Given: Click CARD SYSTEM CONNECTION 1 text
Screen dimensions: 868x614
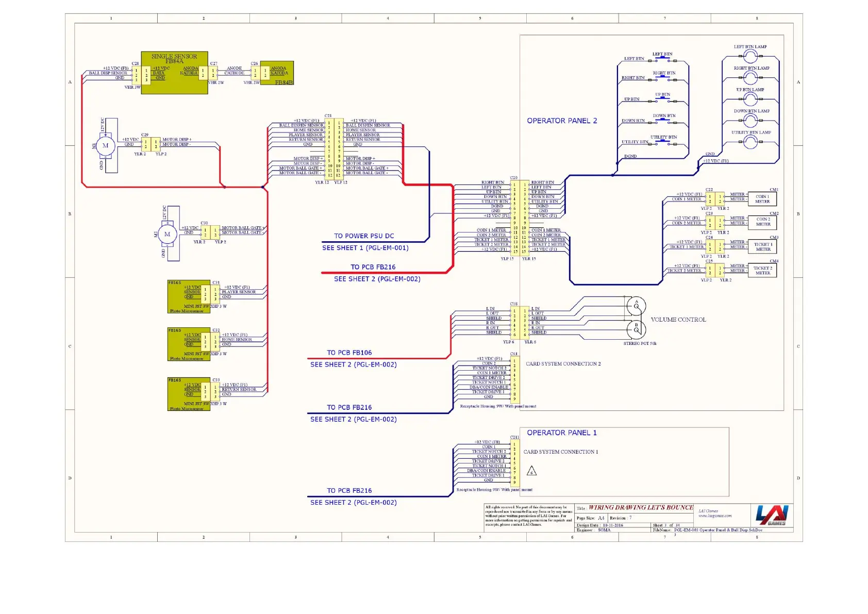Looking at the screenshot, I should [x=561, y=452].
